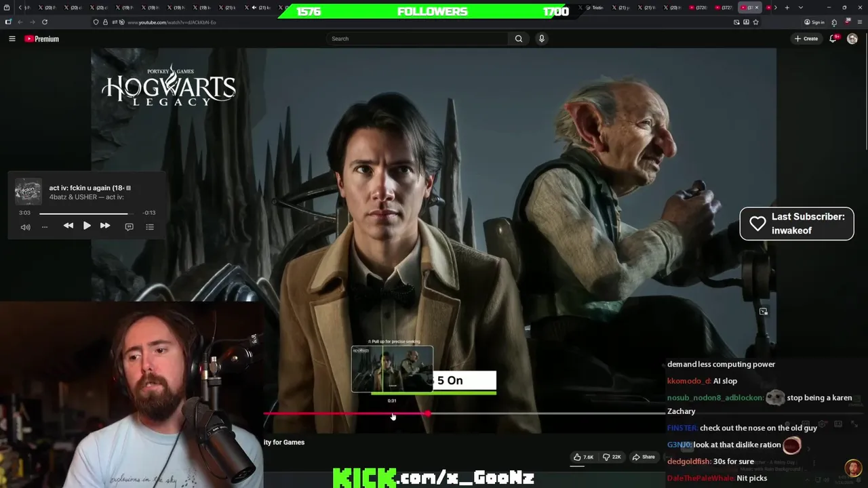Click chat username 'dedgoldfish'

[x=689, y=462]
